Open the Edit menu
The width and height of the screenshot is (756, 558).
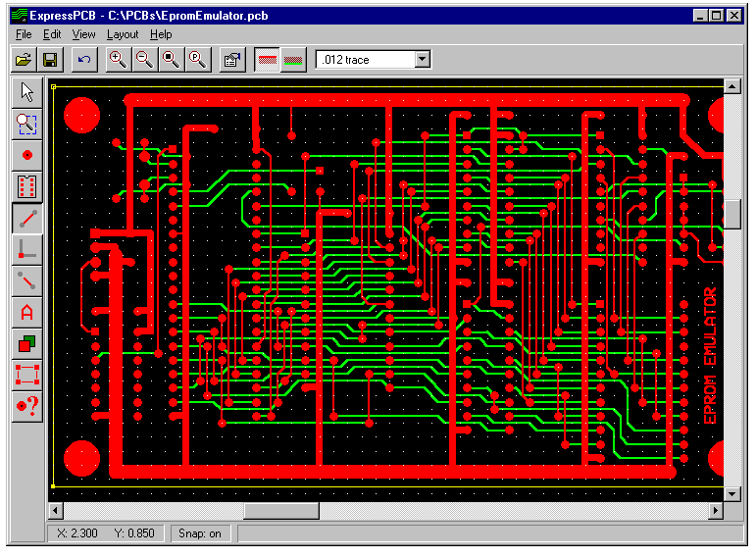click(x=52, y=34)
